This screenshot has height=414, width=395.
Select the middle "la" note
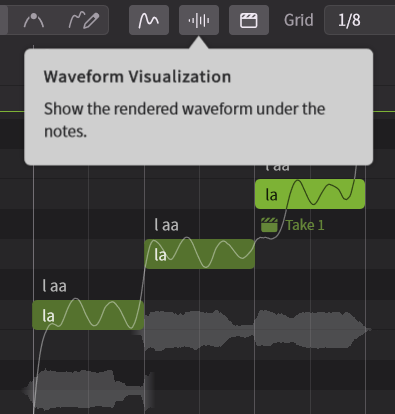pos(199,254)
